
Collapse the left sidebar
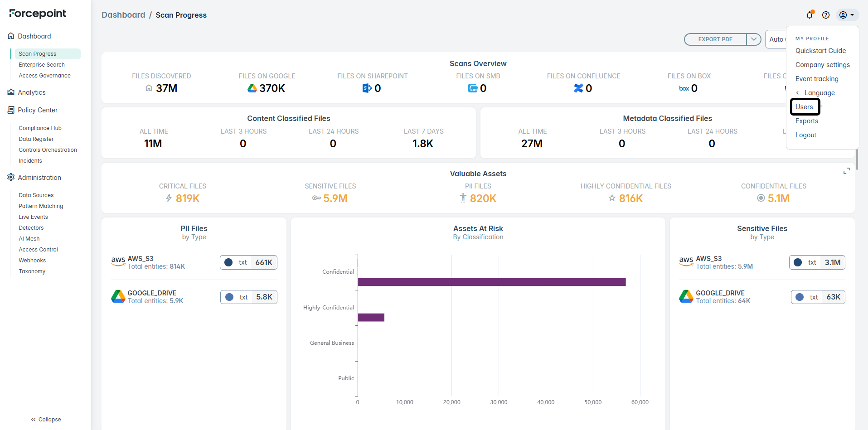point(46,420)
